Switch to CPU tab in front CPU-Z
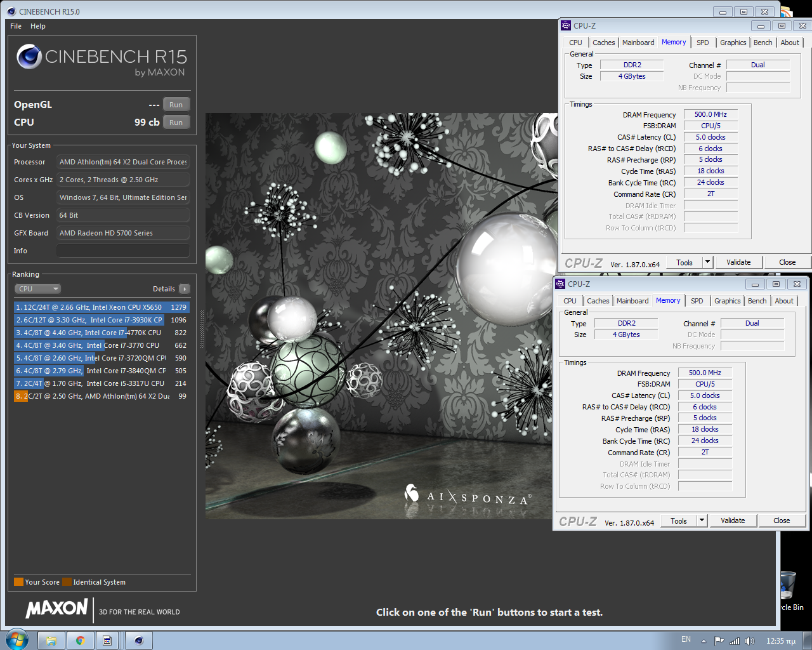812x650 pixels. [570, 301]
